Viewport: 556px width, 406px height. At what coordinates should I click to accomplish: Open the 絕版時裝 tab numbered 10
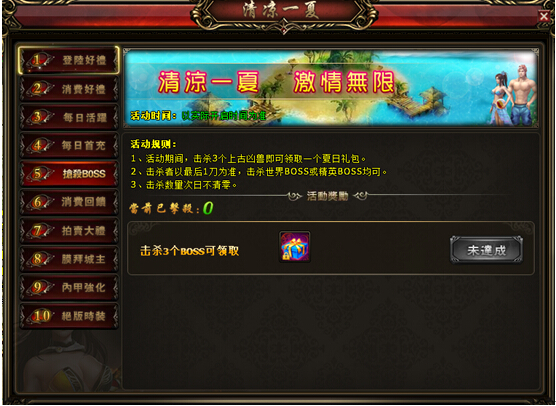click(69, 316)
